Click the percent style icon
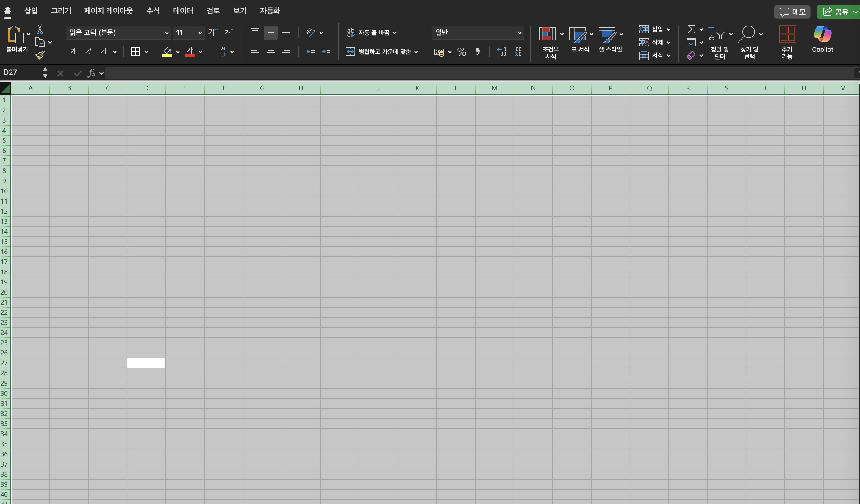Image resolution: width=860 pixels, height=504 pixels. 462,52
